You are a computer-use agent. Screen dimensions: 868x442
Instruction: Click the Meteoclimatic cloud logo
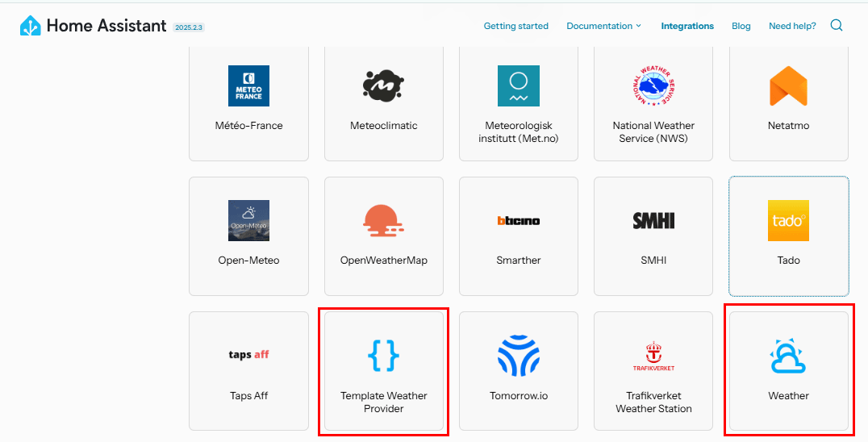click(384, 84)
